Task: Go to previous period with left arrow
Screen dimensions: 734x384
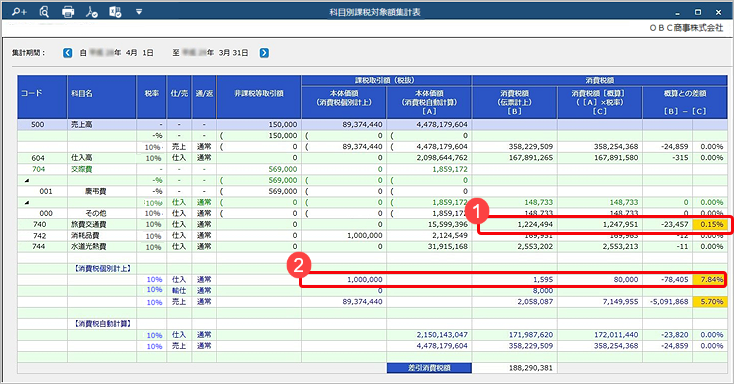Action: pos(68,53)
